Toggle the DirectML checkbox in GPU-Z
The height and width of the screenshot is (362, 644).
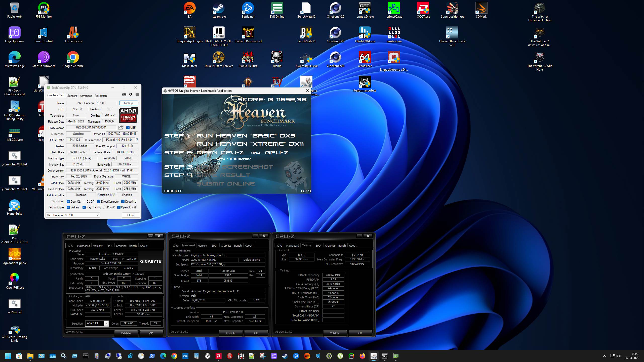click(x=123, y=202)
